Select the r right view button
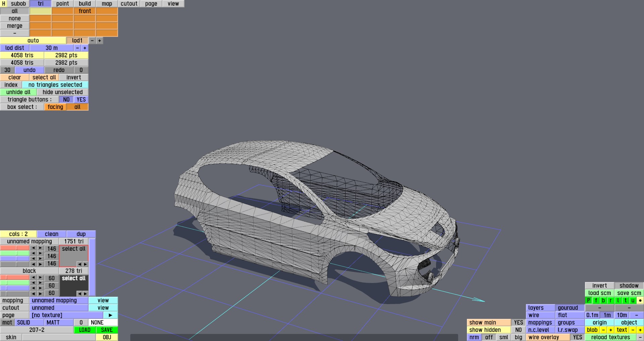Viewport: 644px width, 341px height. [610, 300]
